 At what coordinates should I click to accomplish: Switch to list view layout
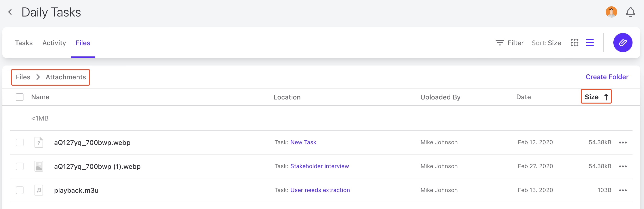pyautogui.click(x=590, y=43)
